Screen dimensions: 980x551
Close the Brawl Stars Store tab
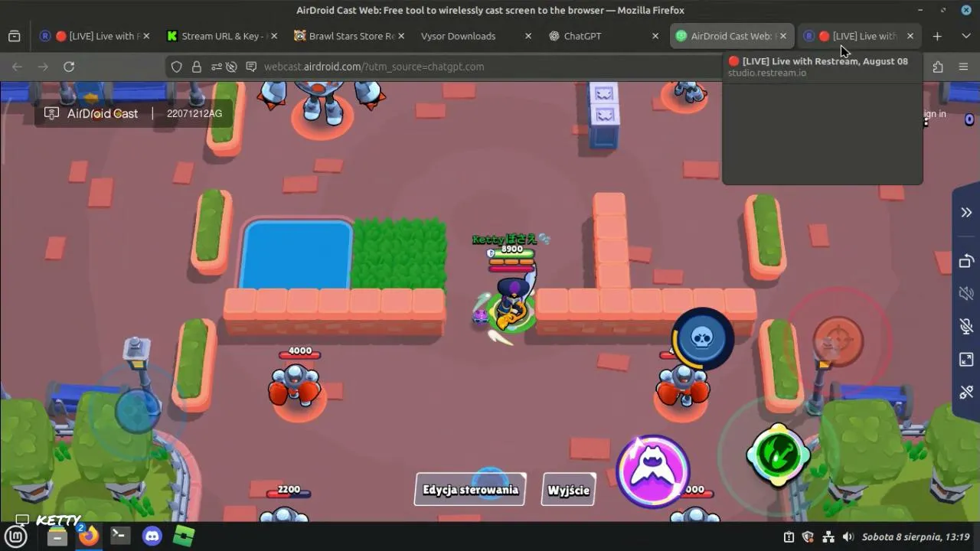coord(401,36)
